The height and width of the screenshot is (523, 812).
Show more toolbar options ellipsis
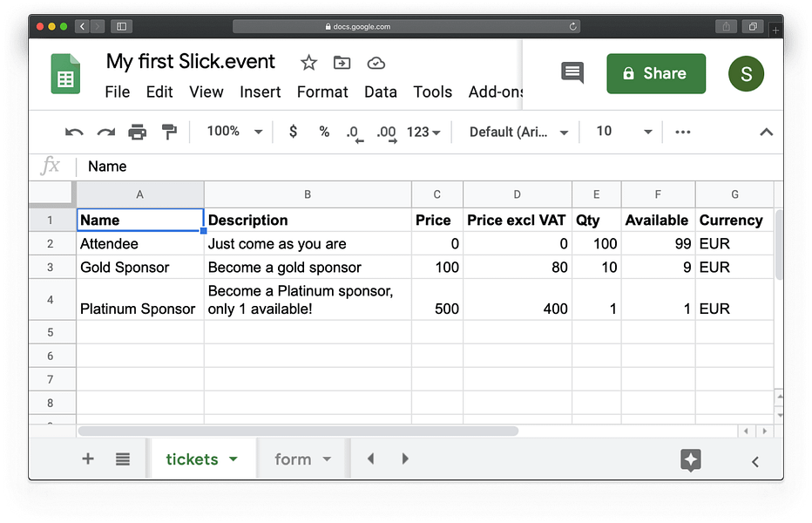click(683, 132)
